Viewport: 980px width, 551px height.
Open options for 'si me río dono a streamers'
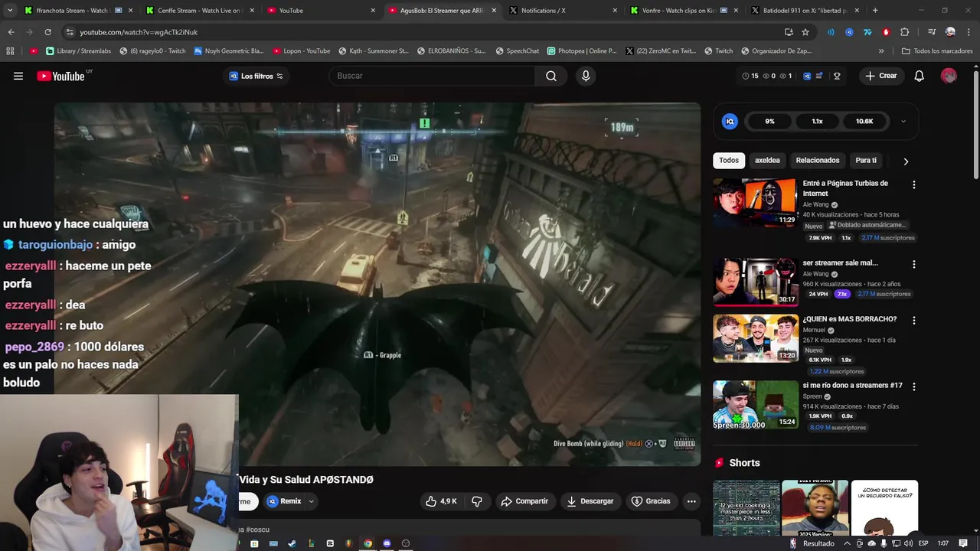point(913,386)
